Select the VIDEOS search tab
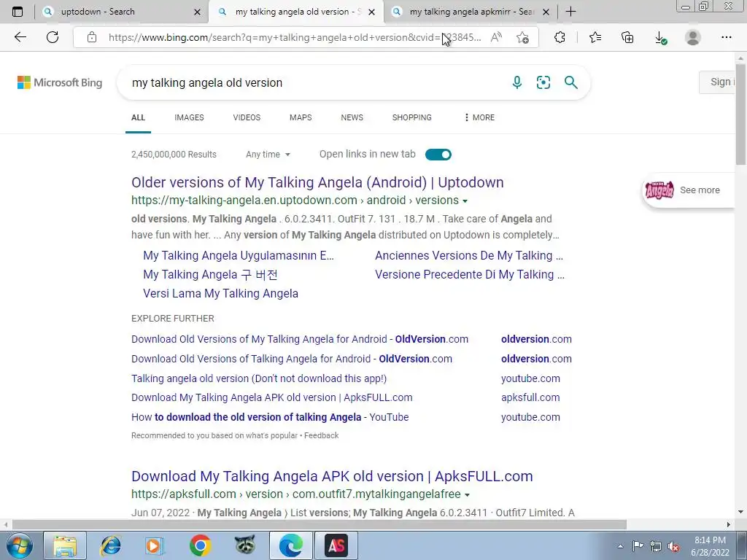Screen dimensions: 747x560 (247, 117)
